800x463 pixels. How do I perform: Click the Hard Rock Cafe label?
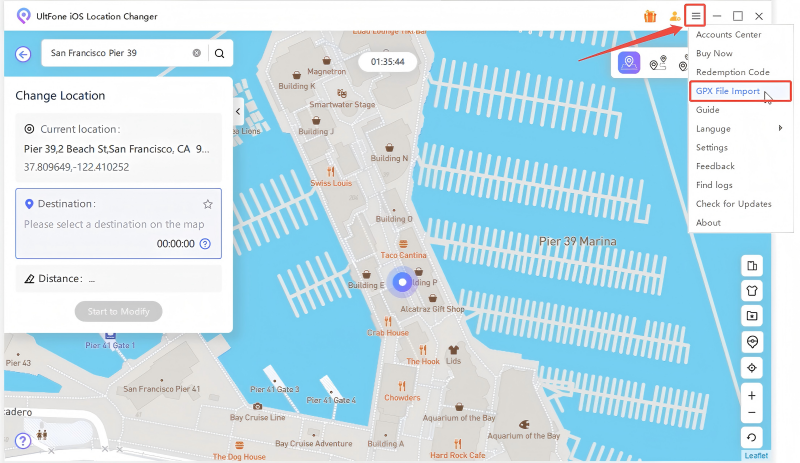[x=458, y=455]
